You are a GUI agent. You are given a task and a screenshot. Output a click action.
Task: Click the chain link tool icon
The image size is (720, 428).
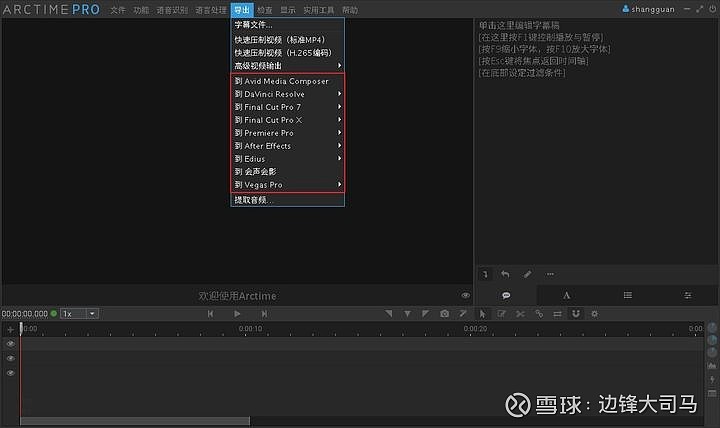(539, 314)
